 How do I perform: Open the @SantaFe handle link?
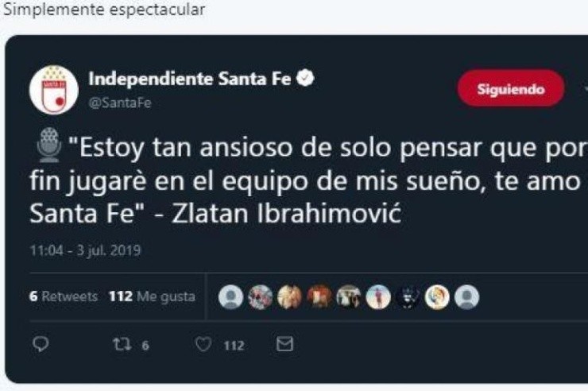(x=120, y=103)
